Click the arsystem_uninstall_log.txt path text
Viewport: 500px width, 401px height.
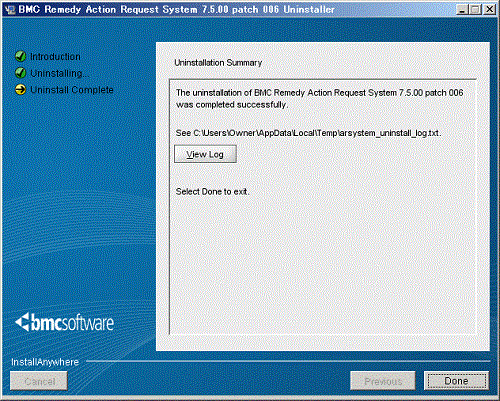[x=308, y=133]
